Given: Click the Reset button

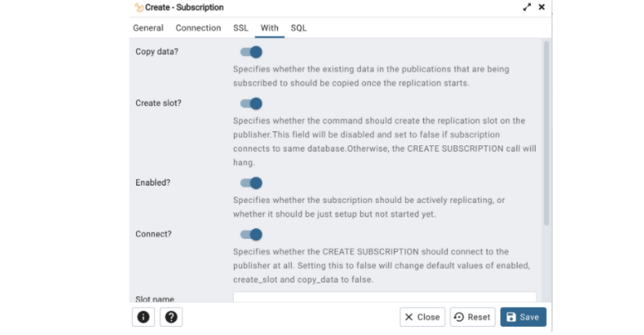Looking at the screenshot, I should 472,317.
